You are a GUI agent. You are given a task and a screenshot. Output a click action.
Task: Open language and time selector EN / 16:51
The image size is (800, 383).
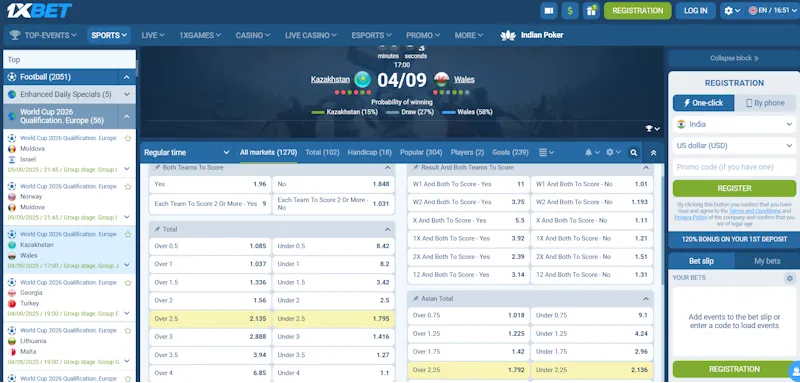tap(772, 11)
